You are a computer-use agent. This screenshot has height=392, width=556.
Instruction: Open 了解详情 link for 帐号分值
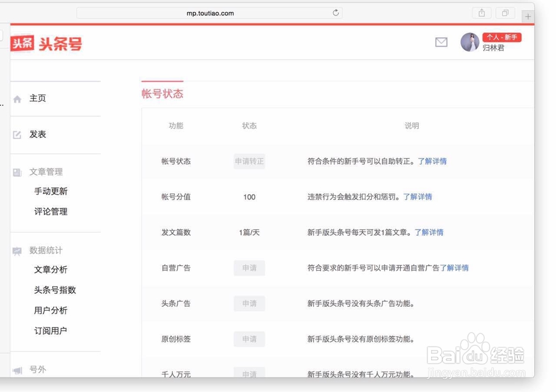coord(418,196)
